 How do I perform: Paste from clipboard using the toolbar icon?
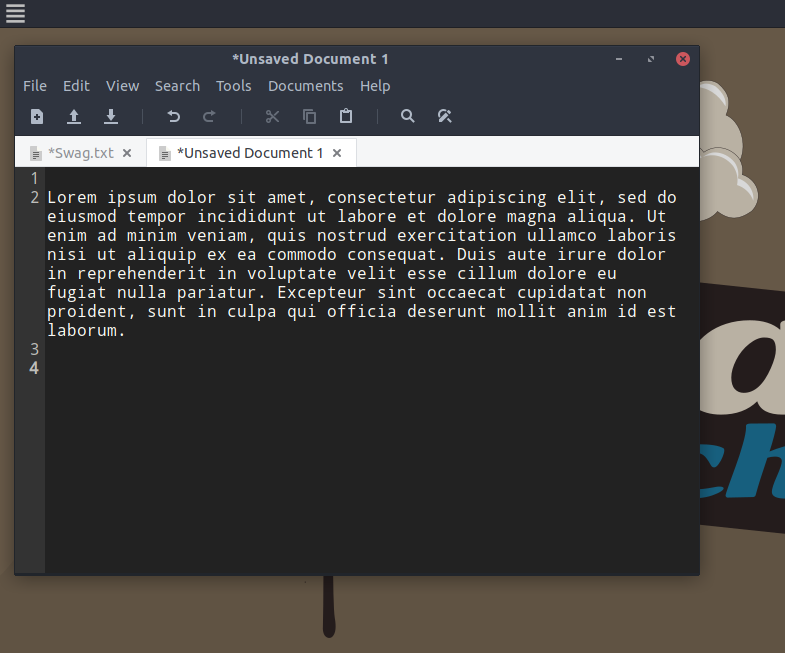coord(346,116)
